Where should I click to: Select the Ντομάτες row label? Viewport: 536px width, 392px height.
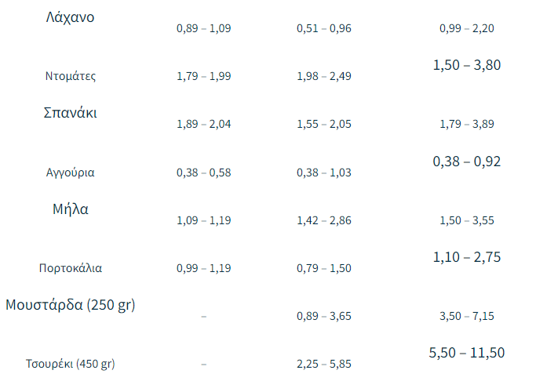click(x=71, y=77)
